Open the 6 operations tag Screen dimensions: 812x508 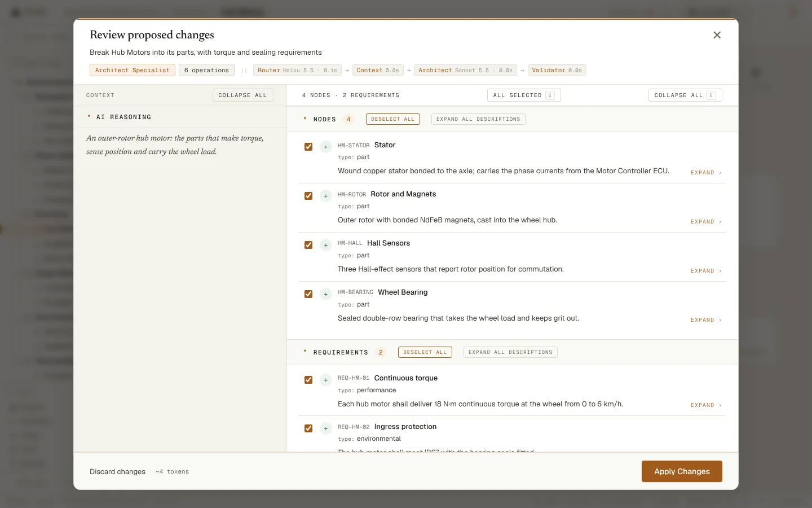tap(206, 70)
